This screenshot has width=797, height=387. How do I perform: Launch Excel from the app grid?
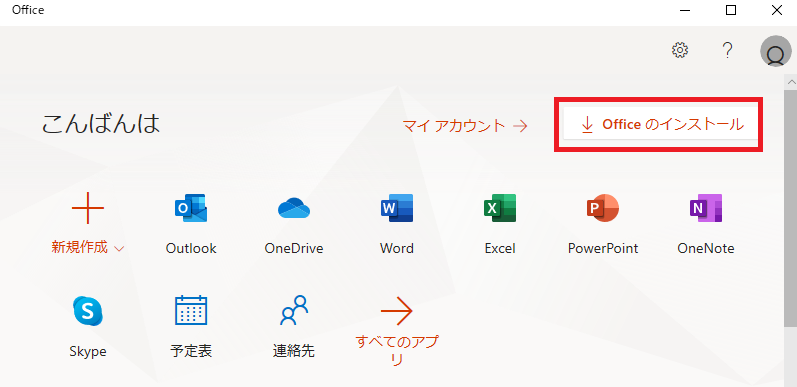tap(500, 209)
